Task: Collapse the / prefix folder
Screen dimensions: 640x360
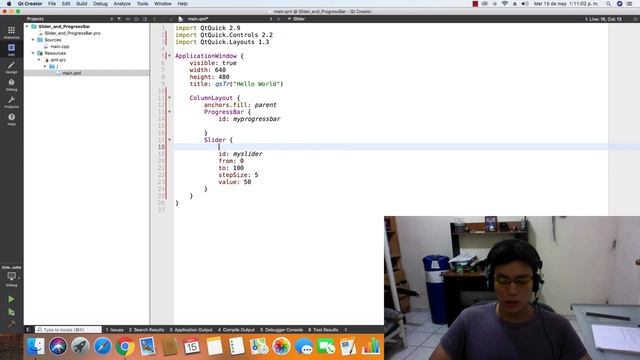Action: click(45, 67)
